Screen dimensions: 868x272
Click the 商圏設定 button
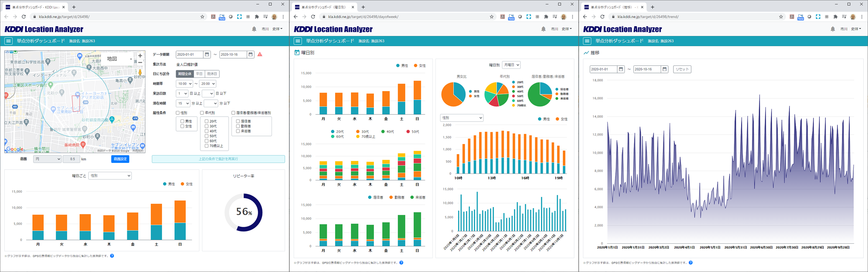tap(120, 159)
